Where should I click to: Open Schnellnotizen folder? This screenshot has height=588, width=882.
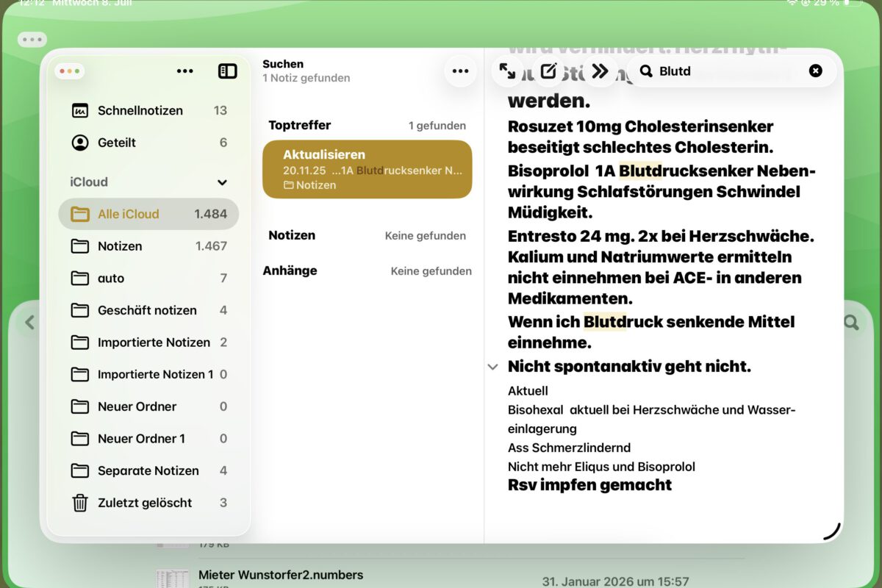click(x=148, y=110)
